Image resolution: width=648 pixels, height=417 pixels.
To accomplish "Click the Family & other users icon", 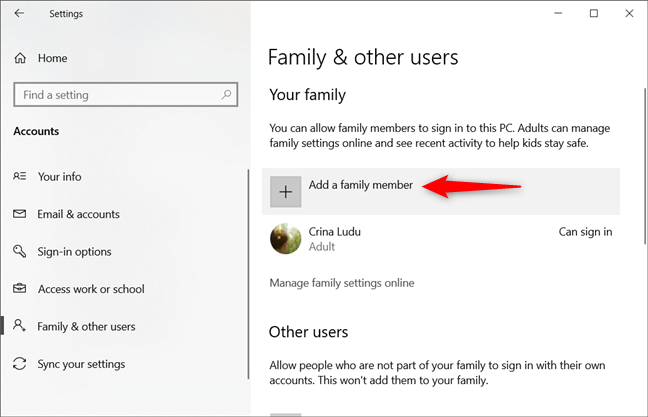I will 20,326.
